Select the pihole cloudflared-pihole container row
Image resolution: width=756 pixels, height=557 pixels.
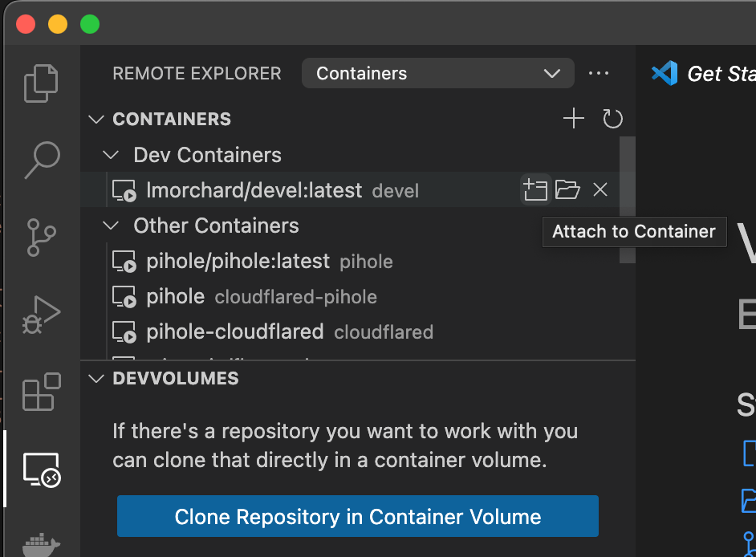point(350,297)
